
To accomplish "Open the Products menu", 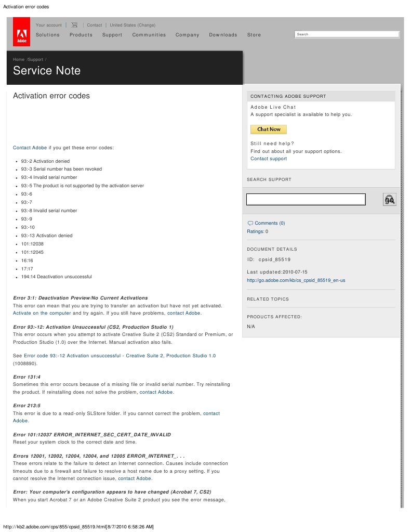I will (81, 35).
